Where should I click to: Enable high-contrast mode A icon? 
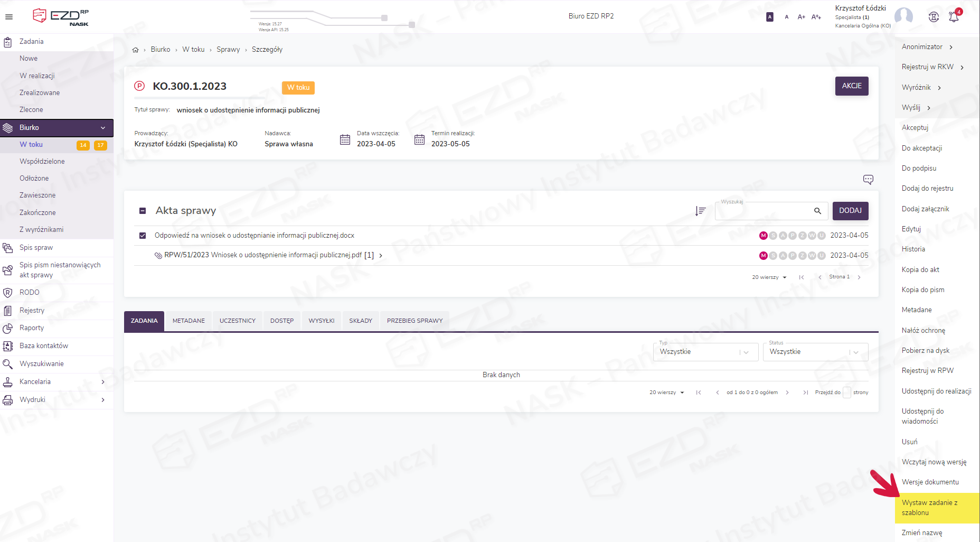(x=769, y=17)
